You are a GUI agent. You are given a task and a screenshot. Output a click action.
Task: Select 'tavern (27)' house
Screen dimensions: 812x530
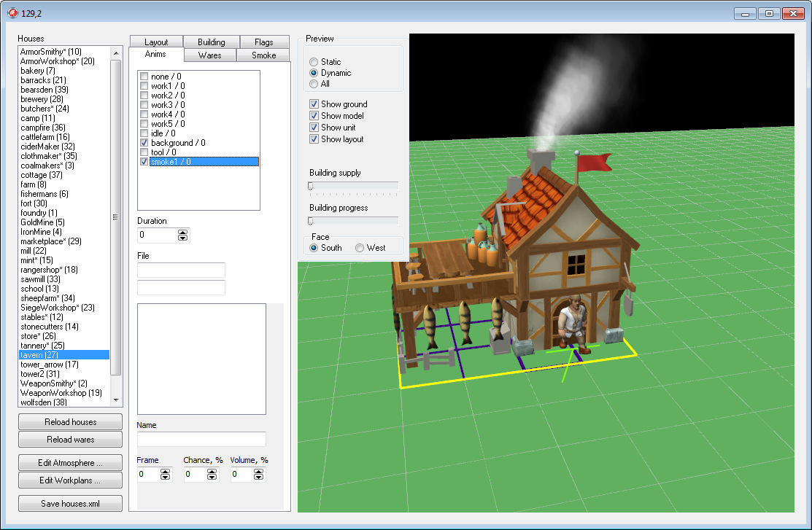pyautogui.click(x=64, y=355)
